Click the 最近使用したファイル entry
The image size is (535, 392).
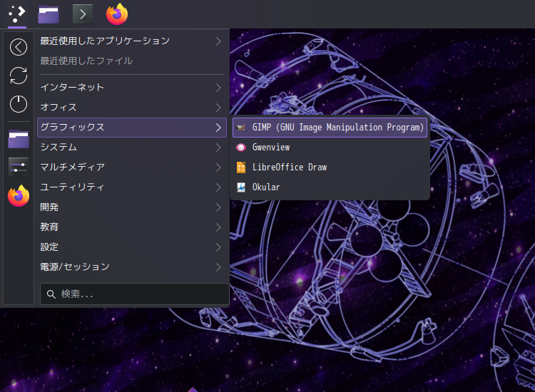[x=132, y=61]
